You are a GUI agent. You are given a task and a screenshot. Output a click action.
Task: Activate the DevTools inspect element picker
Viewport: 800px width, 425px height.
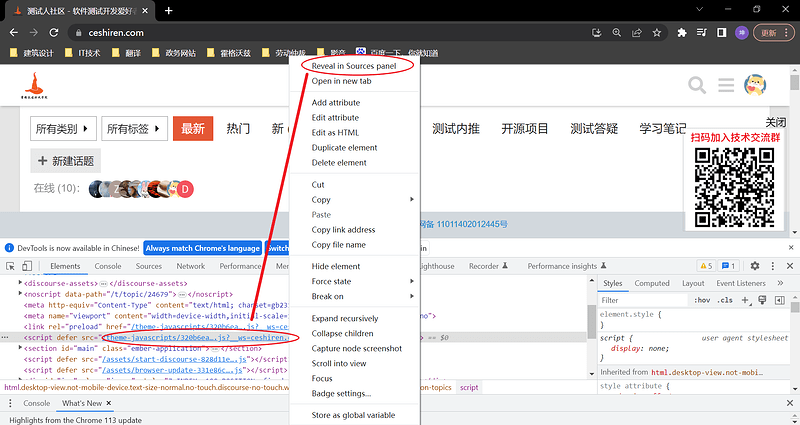[x=10, y=266]
